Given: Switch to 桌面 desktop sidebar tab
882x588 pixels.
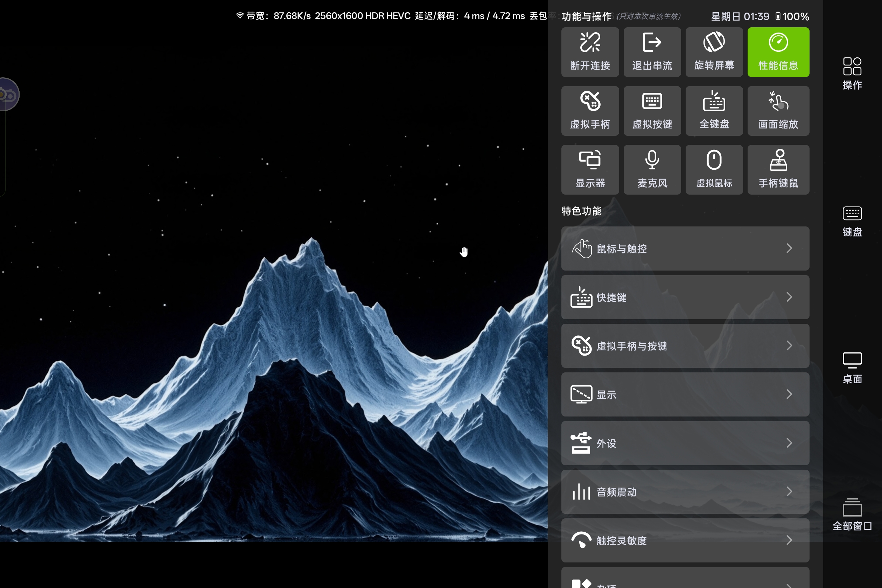Looking at the screenshot, I should click(x=852, y=368).
